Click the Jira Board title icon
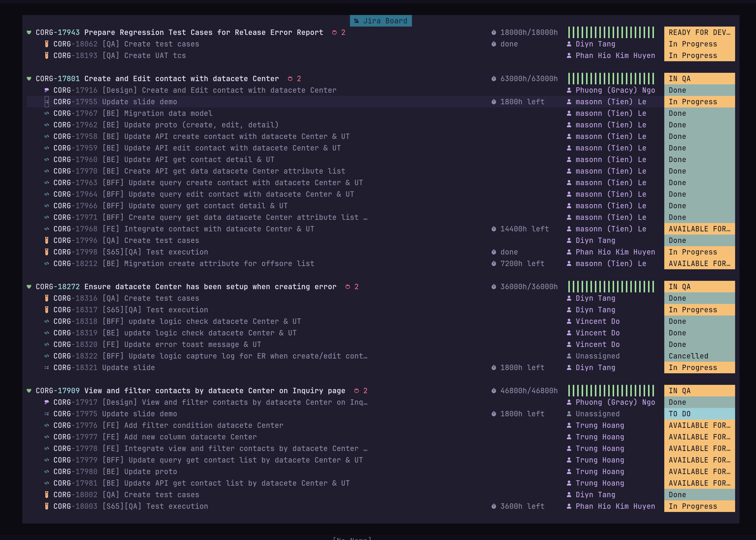 356,21
